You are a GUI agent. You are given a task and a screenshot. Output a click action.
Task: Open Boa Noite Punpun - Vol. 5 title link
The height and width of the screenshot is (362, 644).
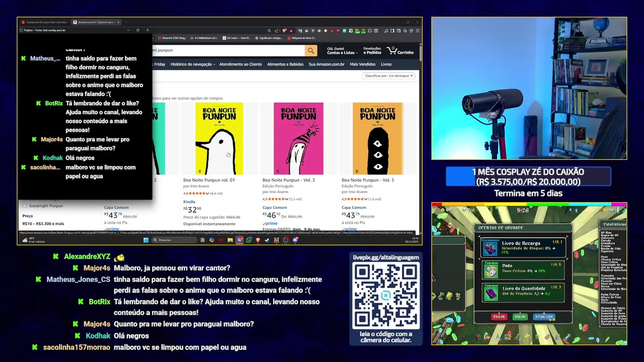pyautogui.click(x=368, y=180)
